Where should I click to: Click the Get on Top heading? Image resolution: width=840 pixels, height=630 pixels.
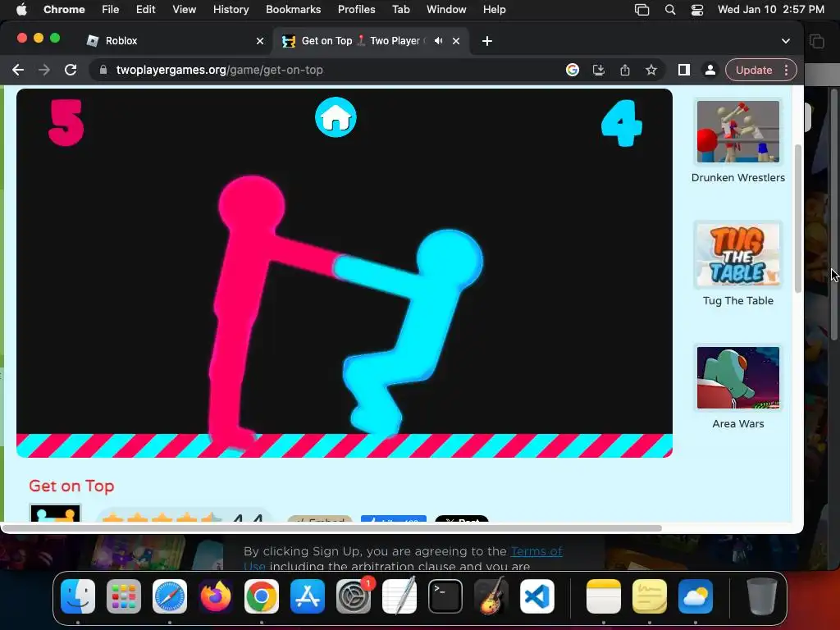(71, 486)
